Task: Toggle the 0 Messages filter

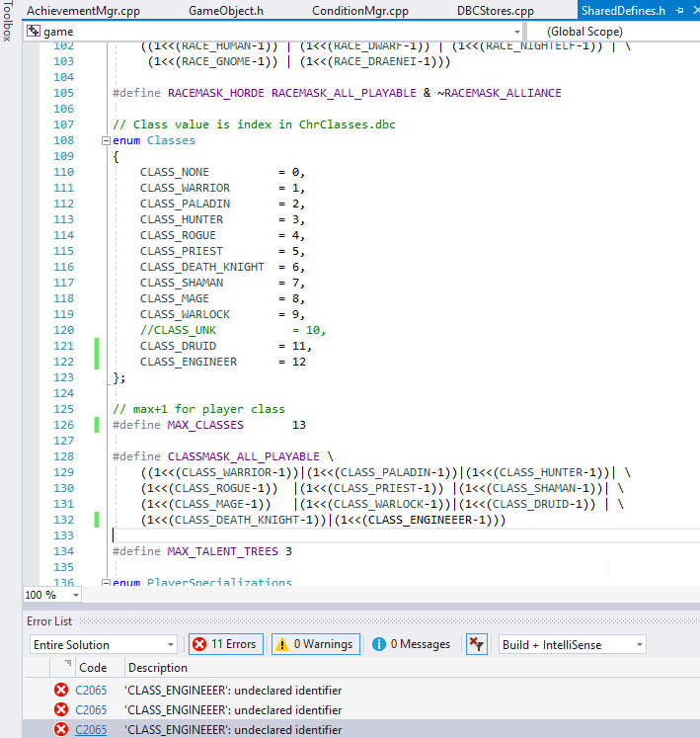Action: click(411, 644)
